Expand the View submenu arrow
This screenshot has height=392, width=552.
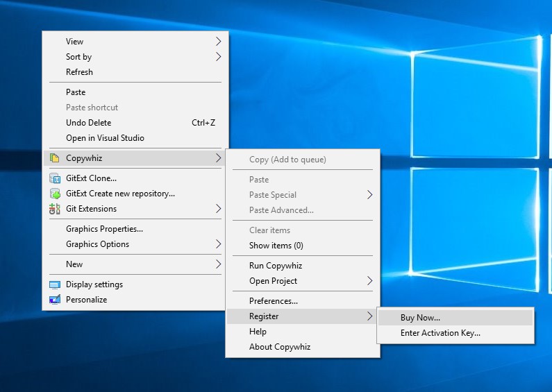click(x=218, y=42)
